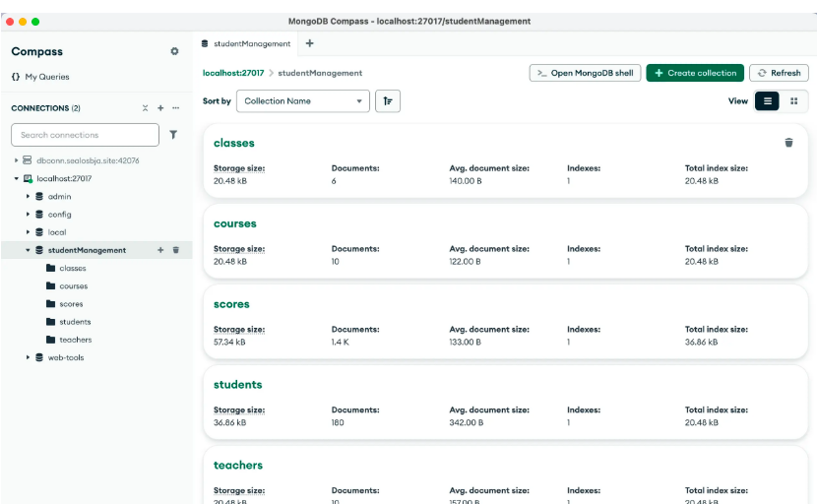Open a new tab with plus
The height and width of the screenshot is (504, 817).
(309, 43)
